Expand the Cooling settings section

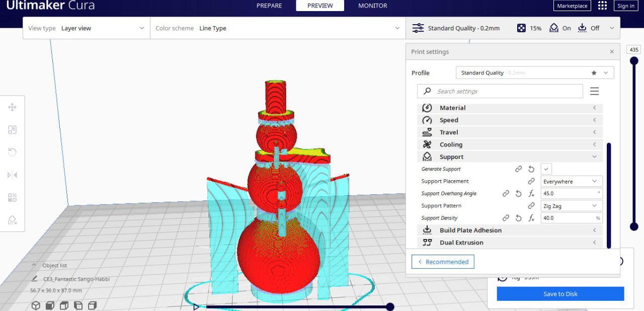pos(510,144)
